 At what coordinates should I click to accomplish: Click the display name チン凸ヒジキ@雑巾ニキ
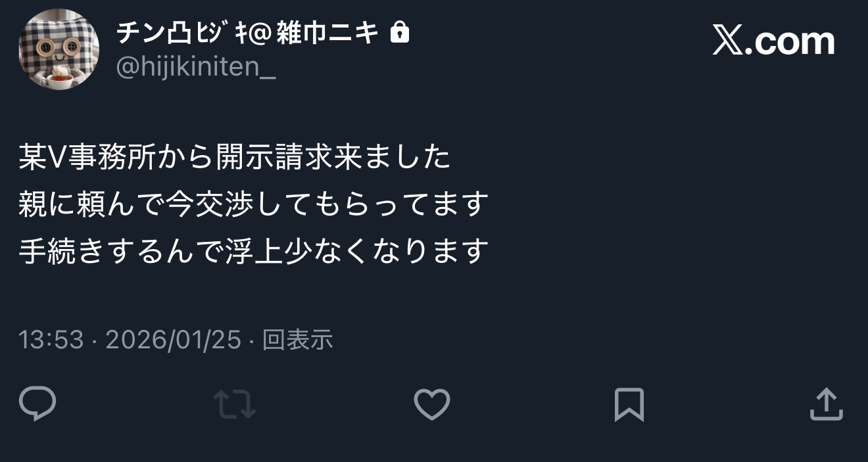(x=248, y=32)
